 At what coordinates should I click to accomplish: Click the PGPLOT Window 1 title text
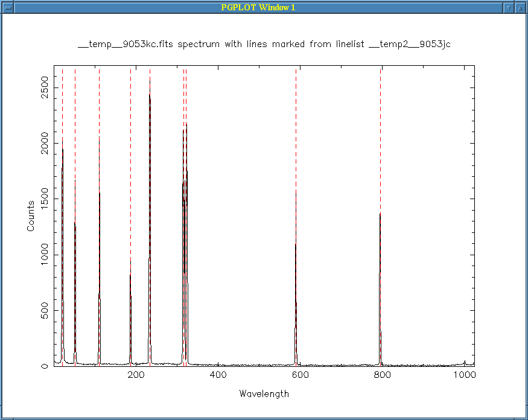click(x=258, y=8)
